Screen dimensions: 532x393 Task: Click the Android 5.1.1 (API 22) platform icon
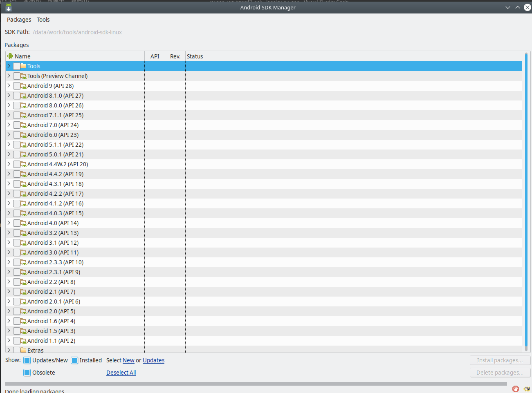[23, 145]
